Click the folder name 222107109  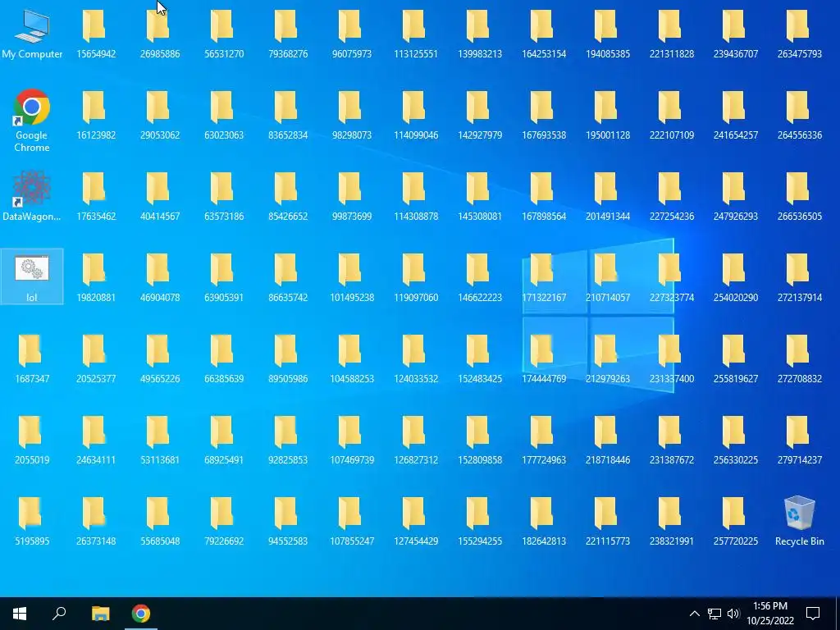672,135
